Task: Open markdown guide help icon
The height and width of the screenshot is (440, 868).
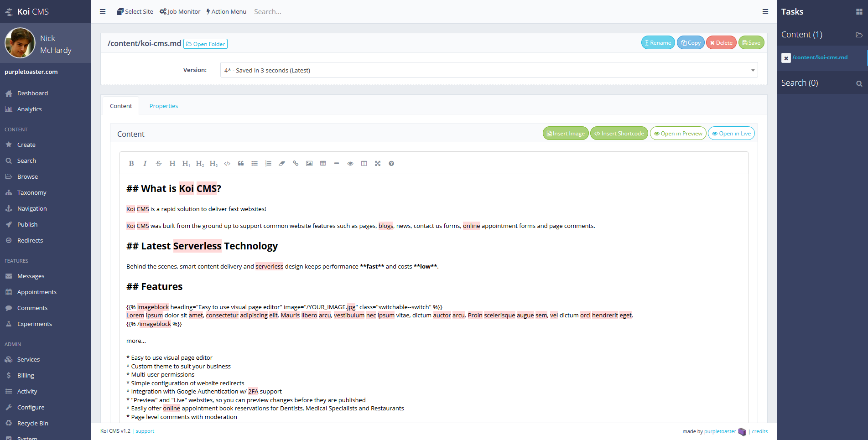Action: click(x=391, y=163)
